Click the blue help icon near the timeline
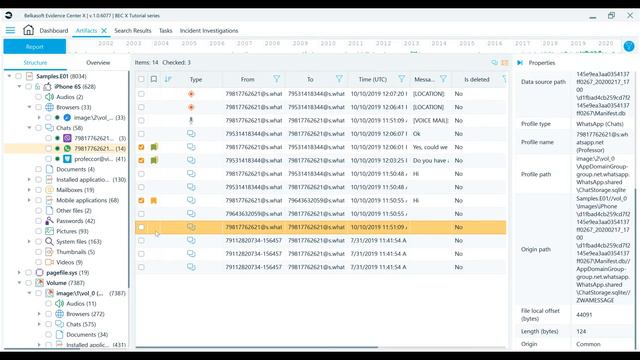This screenshot has width=640, height=360. click(x=629, y=46)
